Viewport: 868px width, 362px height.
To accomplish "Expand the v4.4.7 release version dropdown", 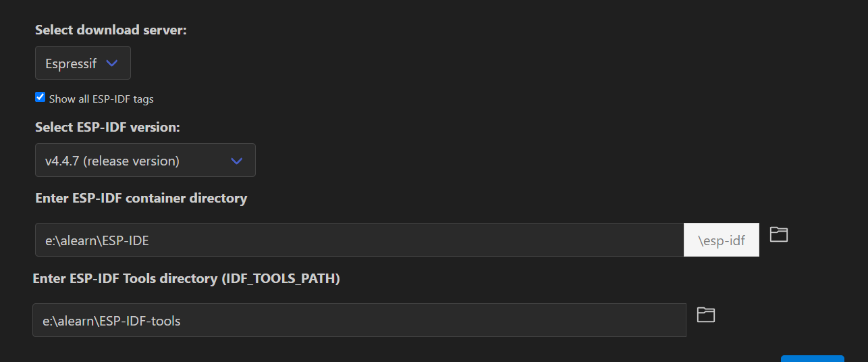I will click(x=145, y=160).
